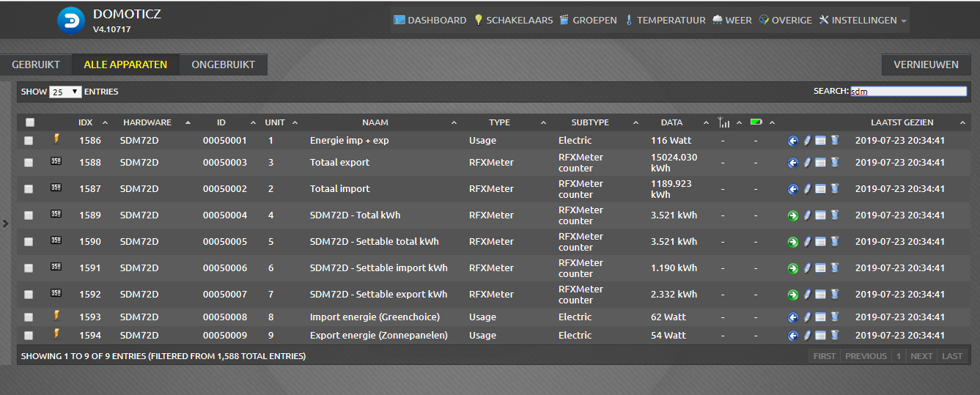
Task: Rename Energie imp + exp with pencil icon
Action: 807,141
